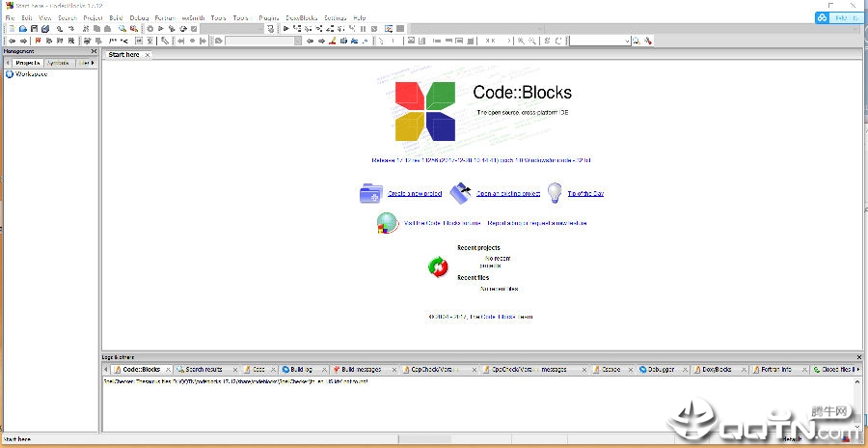Switch to the Search results tab
The height and width of the screenshot is (448, 868).
click(203, 369)
